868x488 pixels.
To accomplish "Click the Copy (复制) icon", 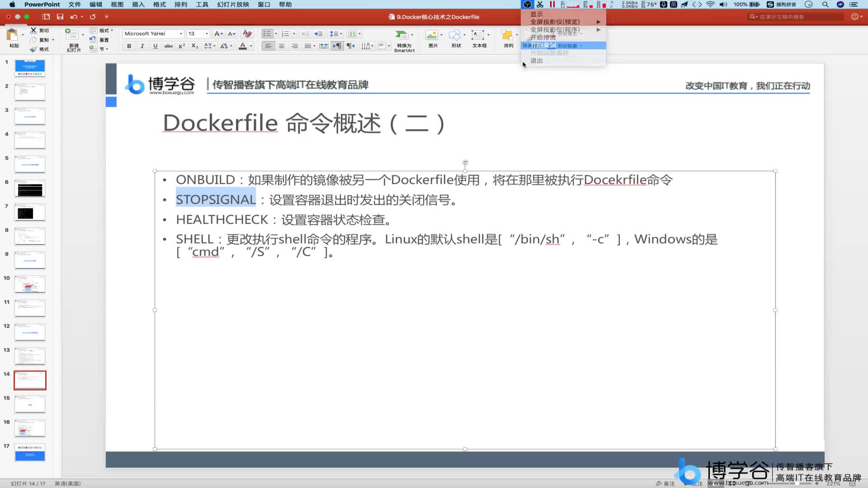I will click(x=33, y=39).
